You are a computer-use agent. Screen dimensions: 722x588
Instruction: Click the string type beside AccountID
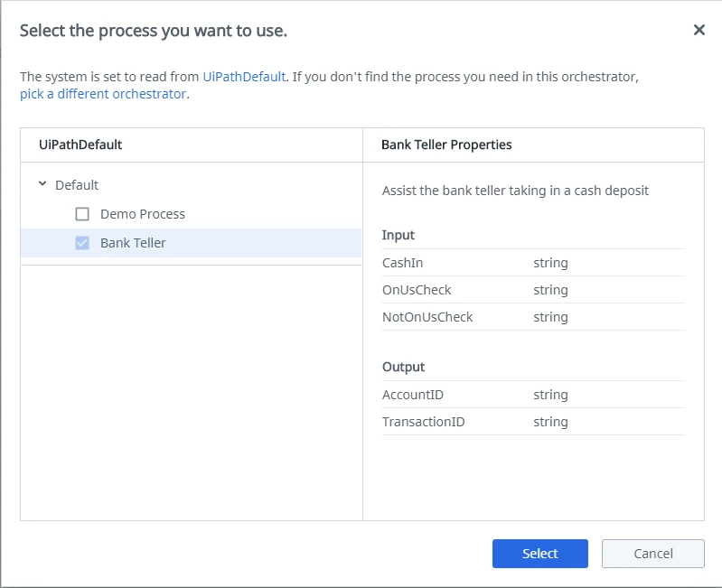click(x=550, y=396)
